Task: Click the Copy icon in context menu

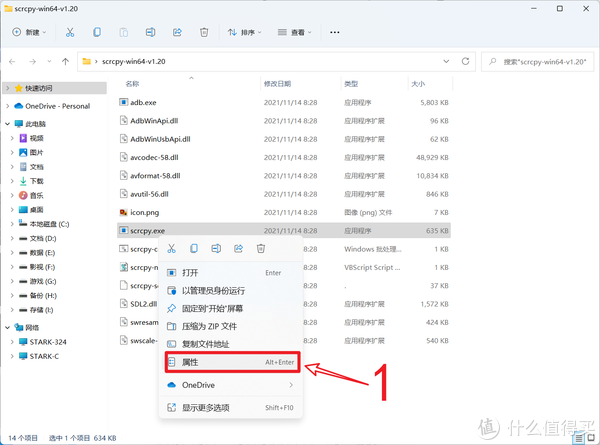Action: (194, 249)
